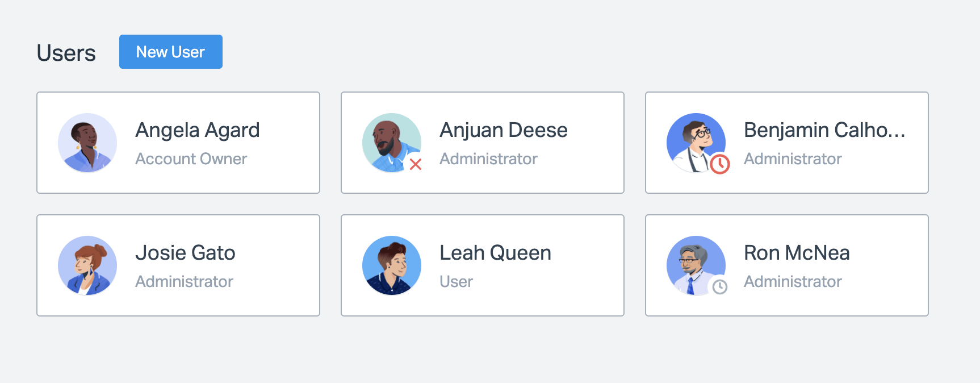The width and height of the screenshot is (980, 383).
Task: Click the Account Owner role label
Action: [191, 159]
